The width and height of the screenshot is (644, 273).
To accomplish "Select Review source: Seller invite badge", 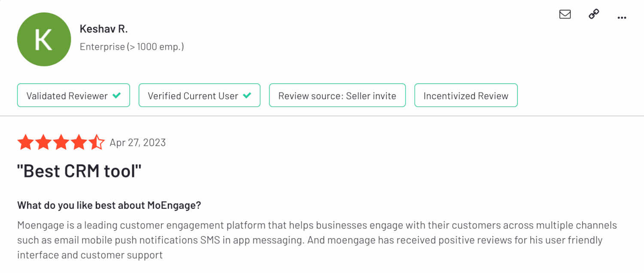I will tap(337, 96).
